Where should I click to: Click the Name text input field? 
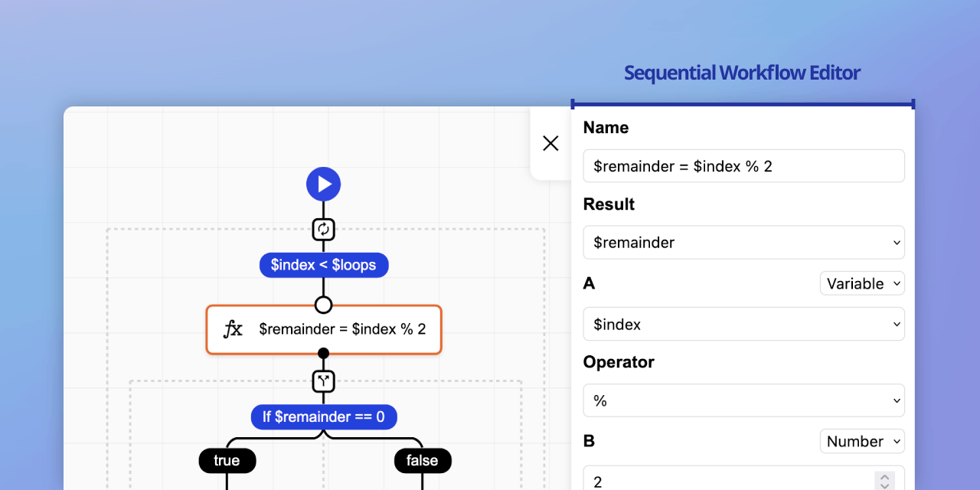pos(743,166)
